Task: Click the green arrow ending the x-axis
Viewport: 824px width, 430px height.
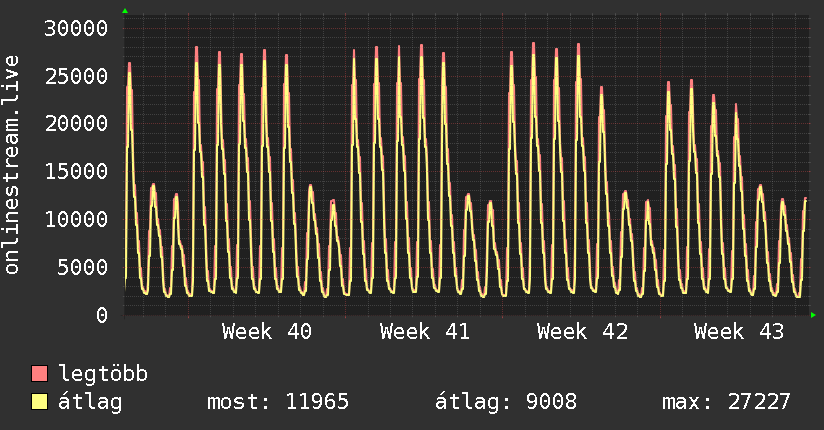Action: 813,315
